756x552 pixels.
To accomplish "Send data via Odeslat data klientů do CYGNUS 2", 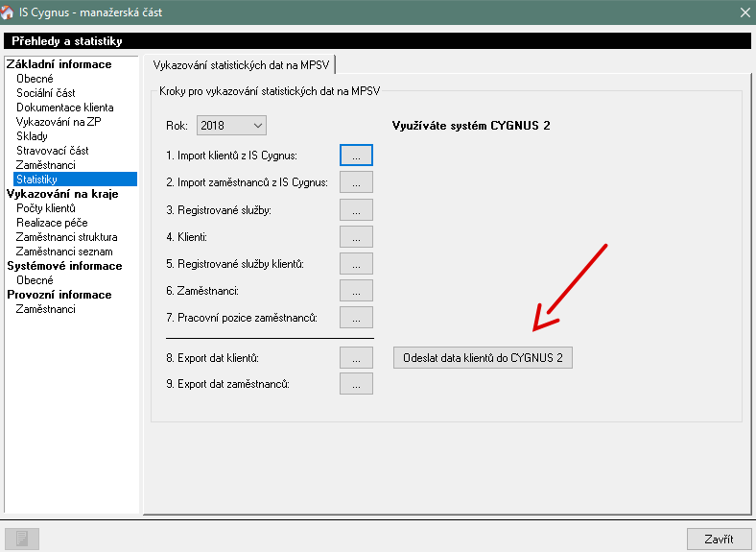I will point(483,358).
